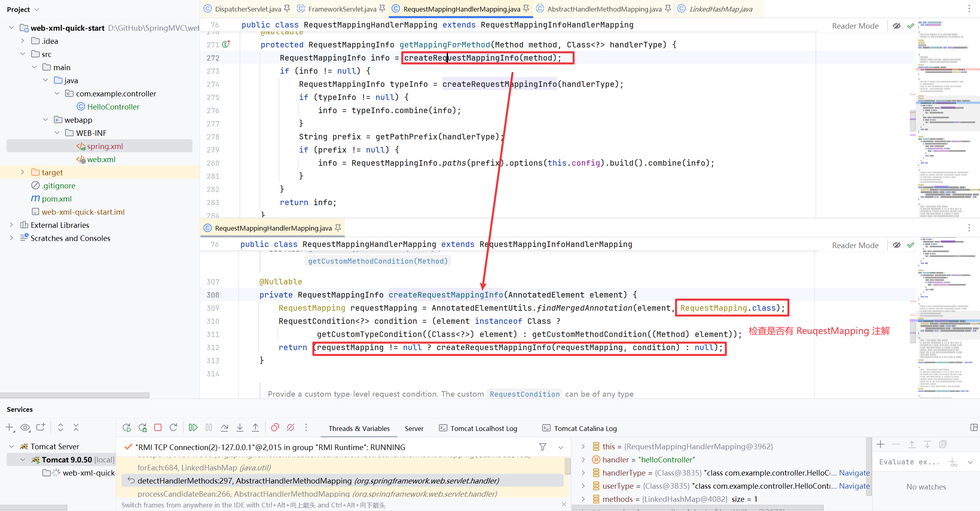Select HelloController in project tree
Screen dimensions: 980x511
(113, 107)
